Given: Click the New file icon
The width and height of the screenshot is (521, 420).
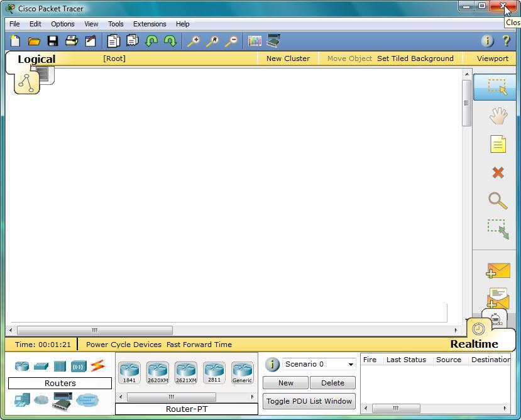Looking at the screenshot, I should (15, 41).
